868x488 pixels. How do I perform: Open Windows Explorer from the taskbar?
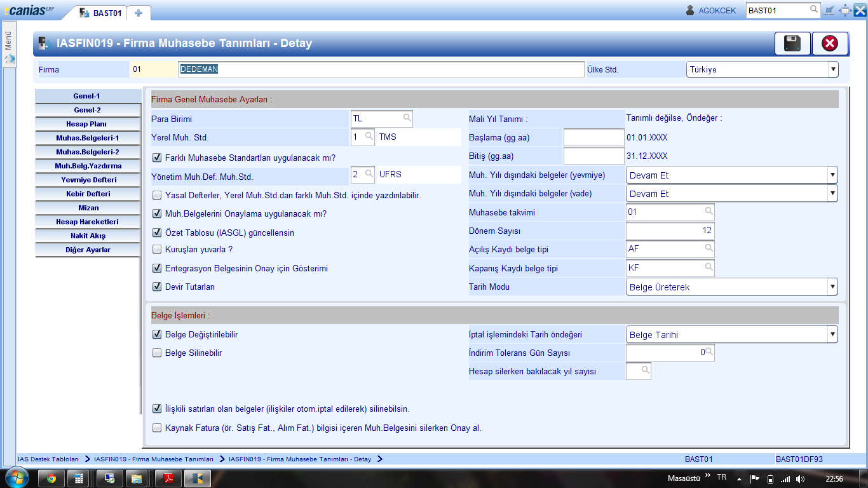(x=135, y=478)
